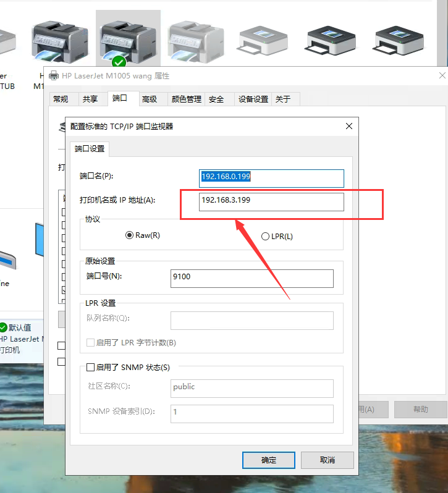This screenshot has width=448, height=493.
Task: Close the HP LaserJet properties window
Action: [442, 75]
